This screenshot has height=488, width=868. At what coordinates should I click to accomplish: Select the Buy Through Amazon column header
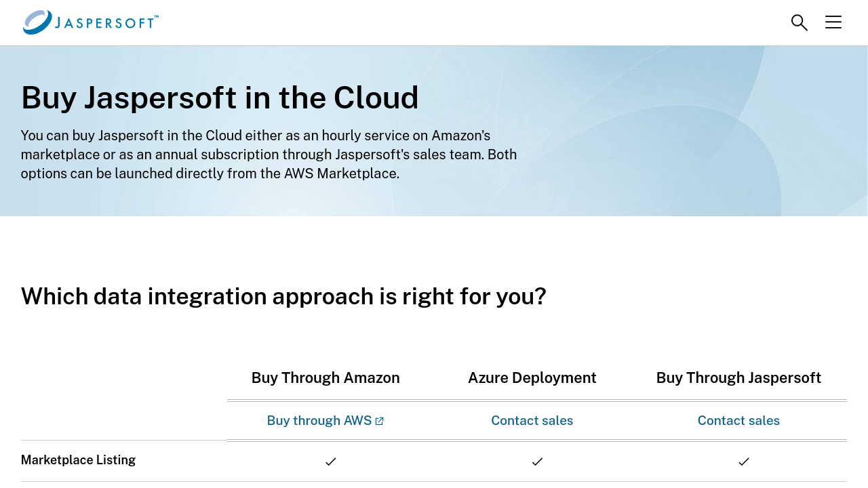(x=325, y=378)
